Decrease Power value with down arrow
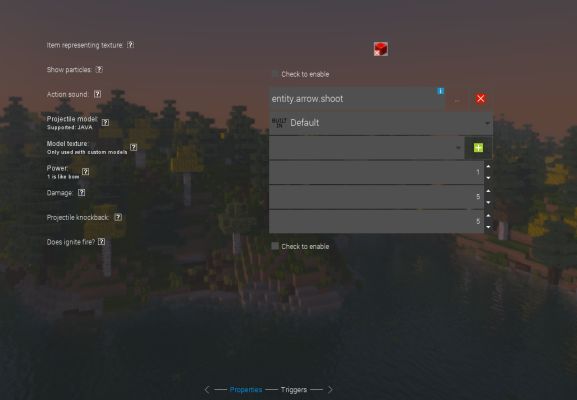The image size is (577, 400). click(488, 178)
